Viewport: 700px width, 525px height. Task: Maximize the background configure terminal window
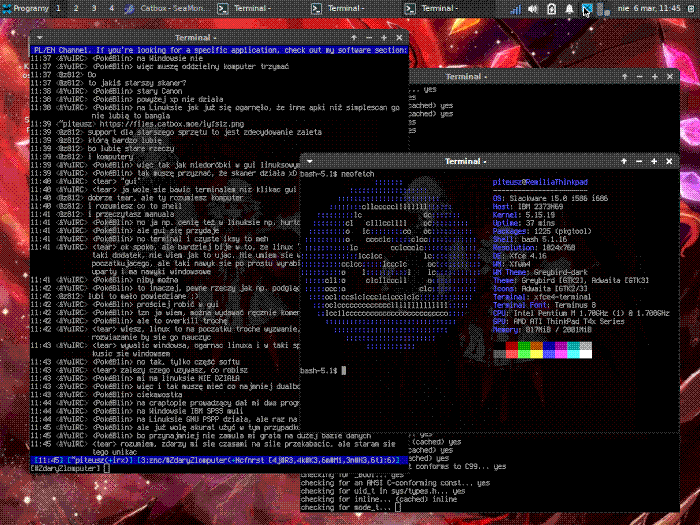(x=654, y=77)
